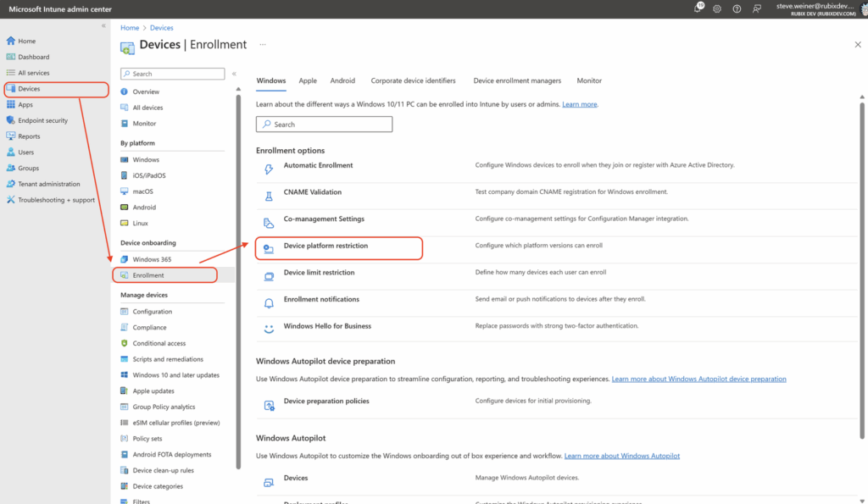Screen dimensions: 868x504
Task: Click the Groups icon in left navigation
Action: 10,168
